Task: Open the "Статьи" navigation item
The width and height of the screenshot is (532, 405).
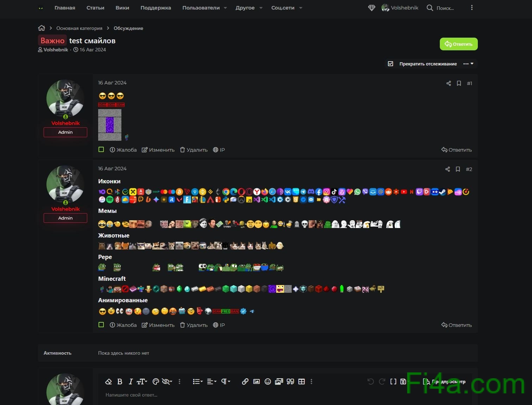Action: pyautogui.click(x=95, y=8)
